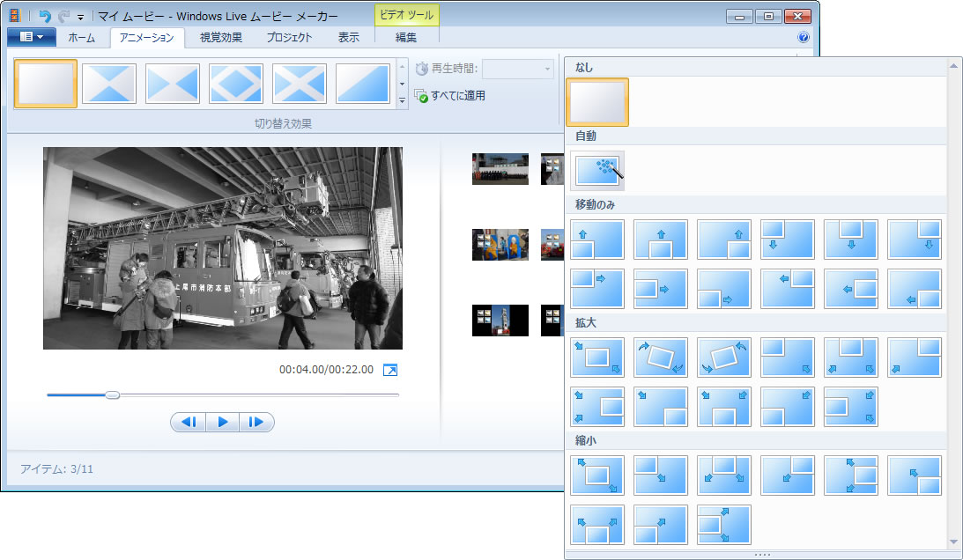Viewport: 963px width, 560px height.
Task: Open the Quick Access Toolbar customize arrow
Action: (x=80, y=17)
